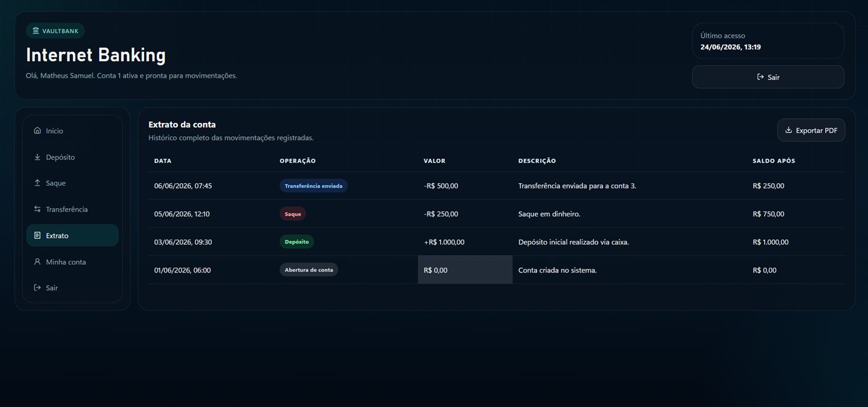Click the Extrato da conta heading

(182, 125)
